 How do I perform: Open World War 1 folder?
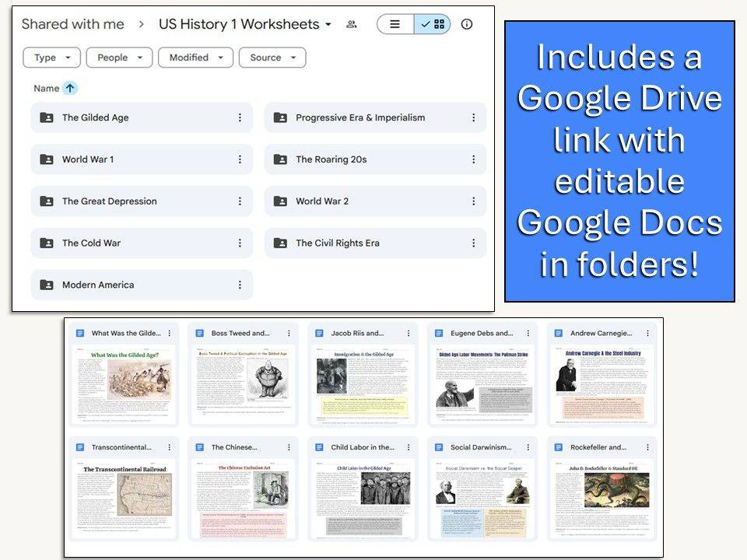142,159
